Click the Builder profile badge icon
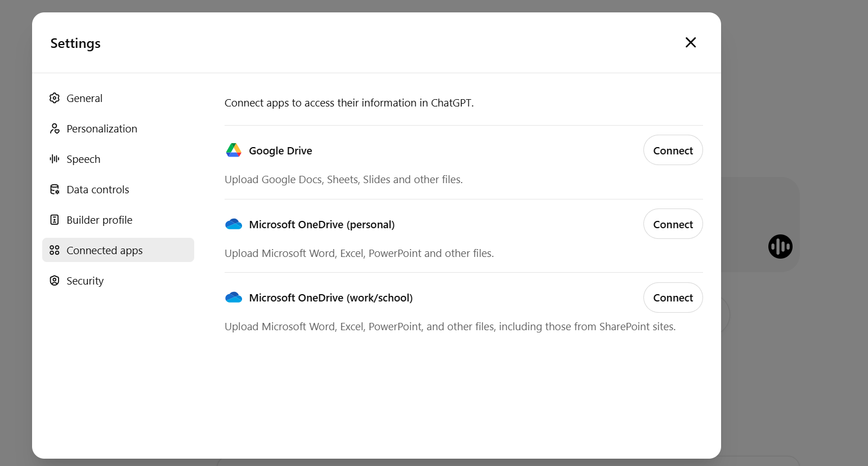This screenshot has width=868, height=466. click(55, 220)
